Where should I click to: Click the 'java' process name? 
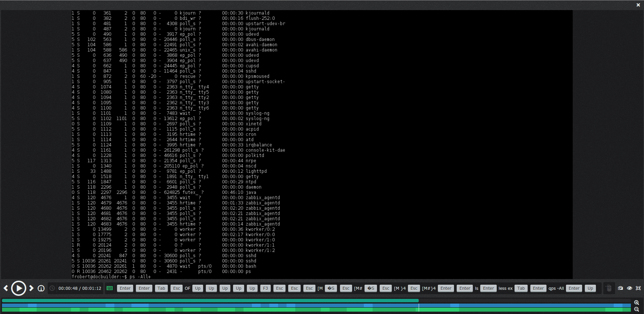(251, 192)
